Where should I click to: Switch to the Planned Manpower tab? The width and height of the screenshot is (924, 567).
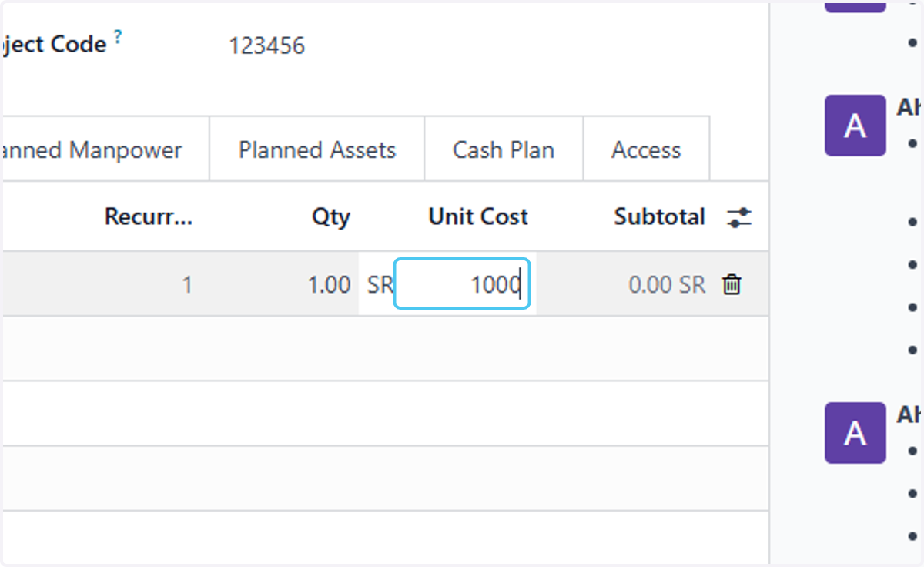coord(105,149)
